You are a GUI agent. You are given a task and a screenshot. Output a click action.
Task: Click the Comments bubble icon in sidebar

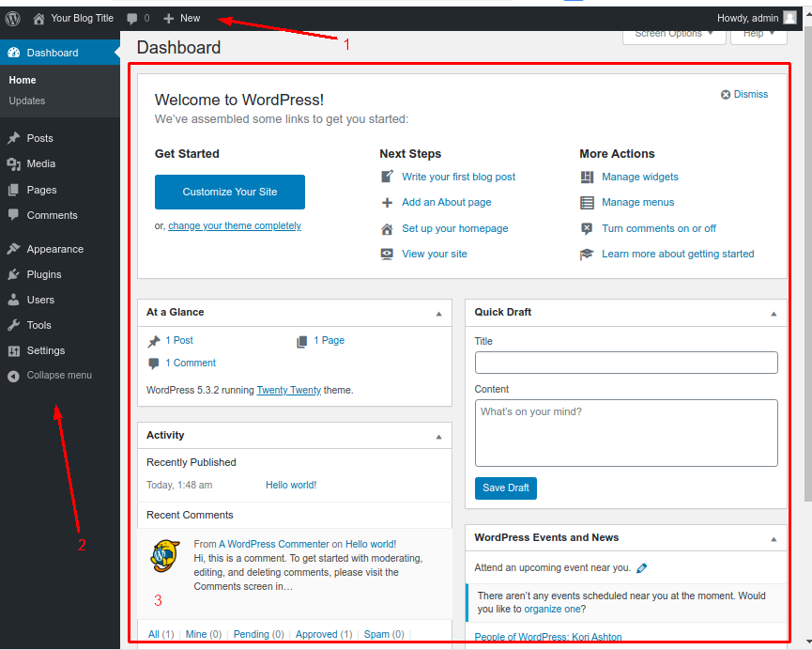click(14, 214)
